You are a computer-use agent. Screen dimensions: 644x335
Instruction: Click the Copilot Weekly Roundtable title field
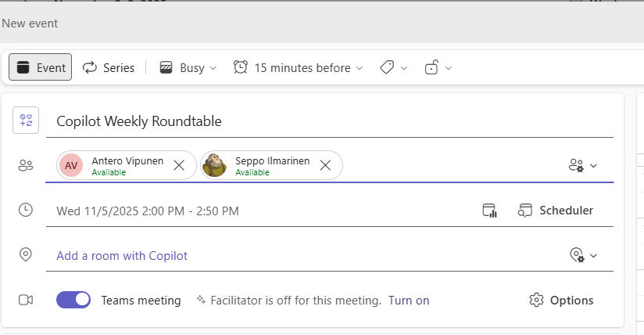tap(313, 121)
